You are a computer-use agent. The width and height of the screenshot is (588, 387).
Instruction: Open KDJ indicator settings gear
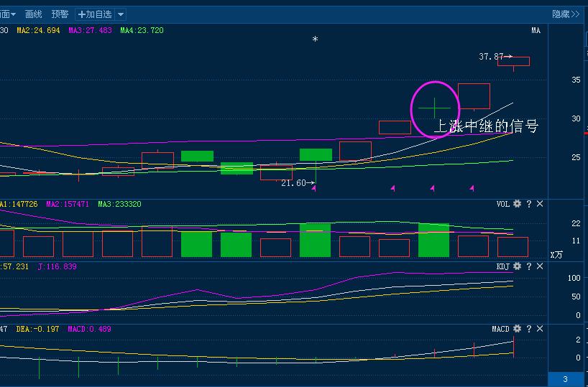pyautogui.click(x=517, y=266)
